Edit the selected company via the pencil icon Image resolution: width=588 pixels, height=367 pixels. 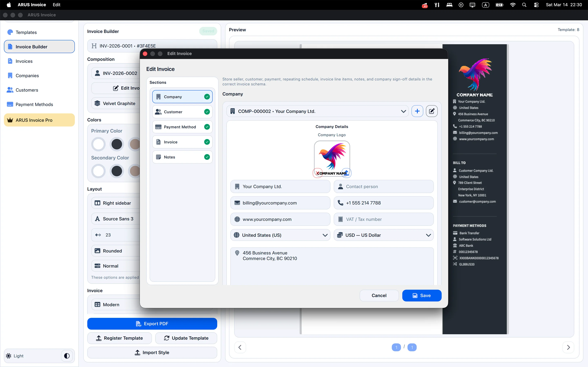tap(432, 111)
